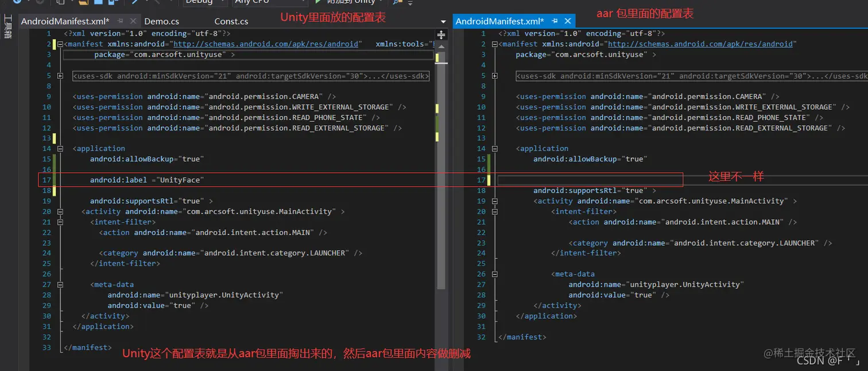This screenshot has height=371, width=868.
Task: Click android:allowBackup="true" in left editor
Action: [x=147, y=159]
